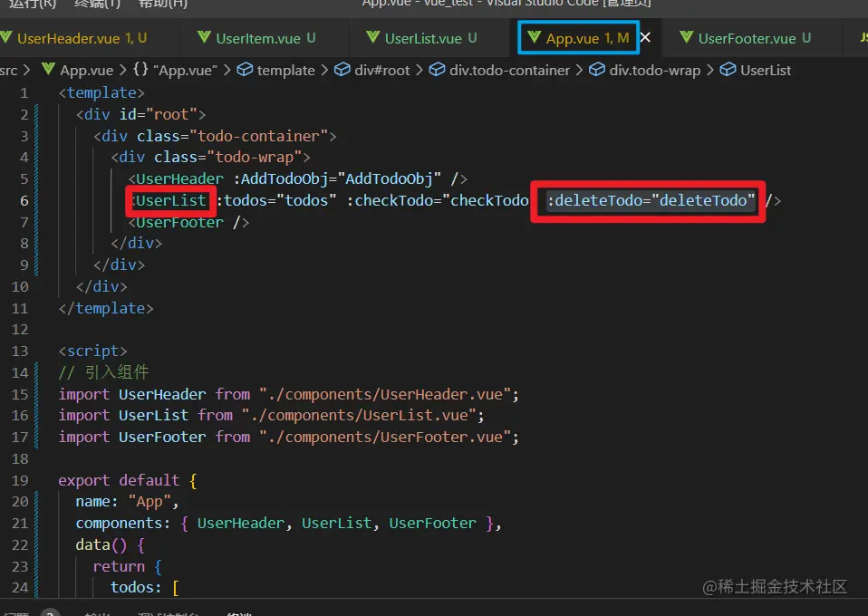Click export default on line 19
Screen dimensions: 868x616
[119, 480]
